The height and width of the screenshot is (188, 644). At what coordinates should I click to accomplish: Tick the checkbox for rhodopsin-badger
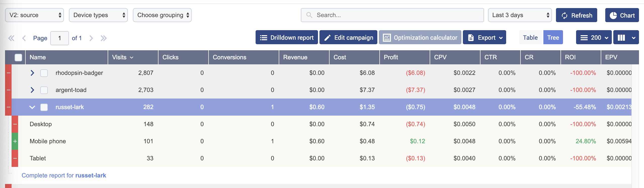pyautogui.click(x=44, y=73)
